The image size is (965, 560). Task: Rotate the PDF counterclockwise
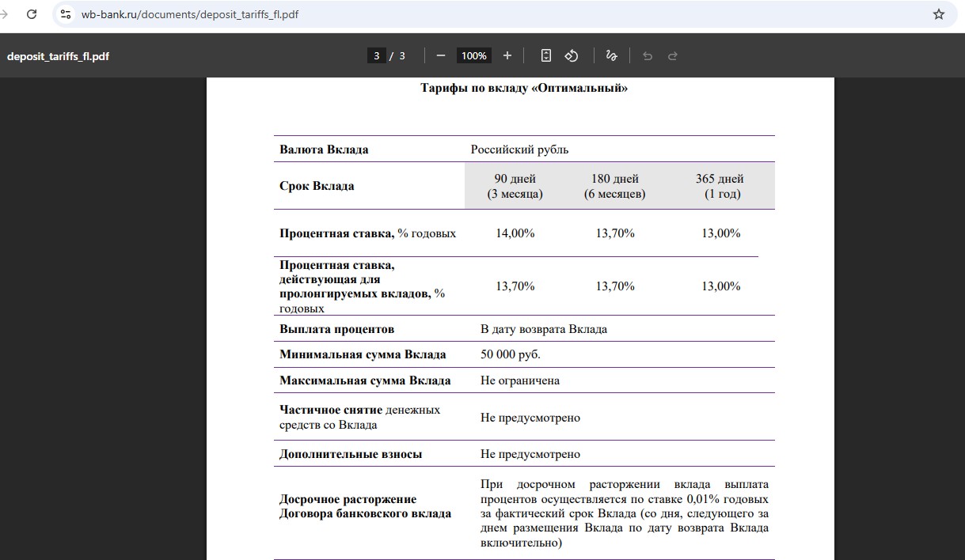(572, 55)
